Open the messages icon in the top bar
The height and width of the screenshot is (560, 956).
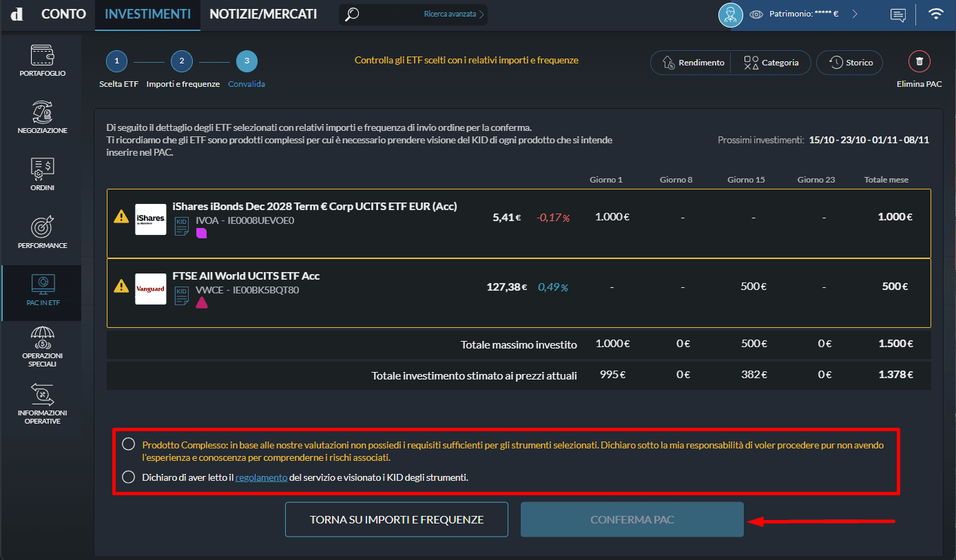897,14
